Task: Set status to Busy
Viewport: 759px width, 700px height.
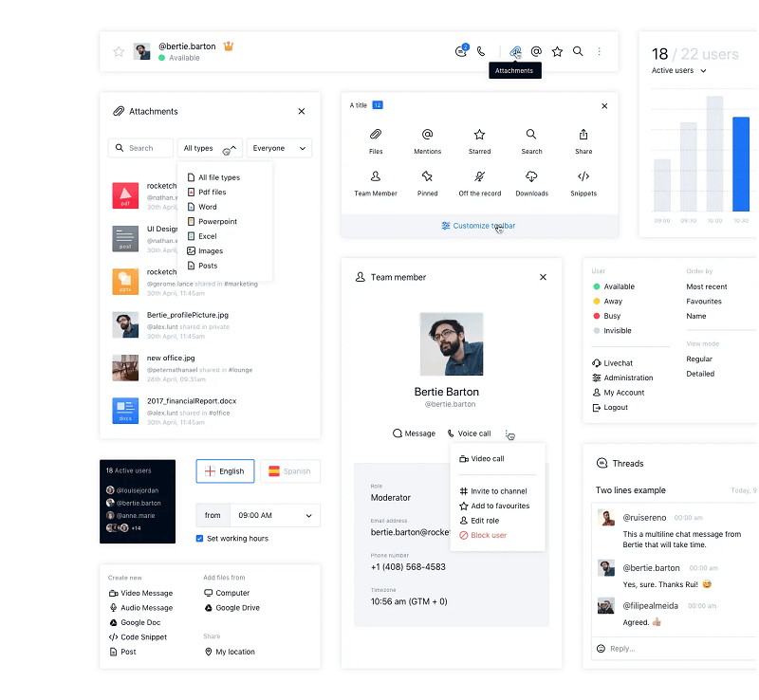Action: pos(612,316)
